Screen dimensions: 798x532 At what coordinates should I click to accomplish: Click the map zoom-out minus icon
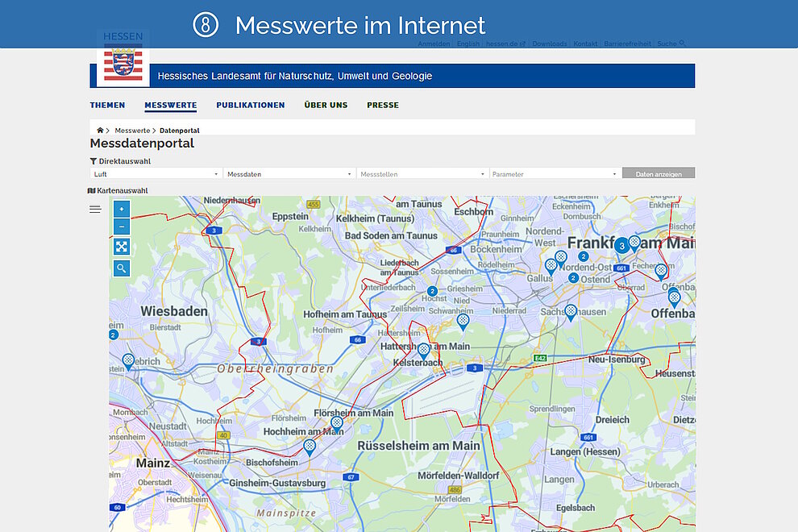(x=121, y=226)
